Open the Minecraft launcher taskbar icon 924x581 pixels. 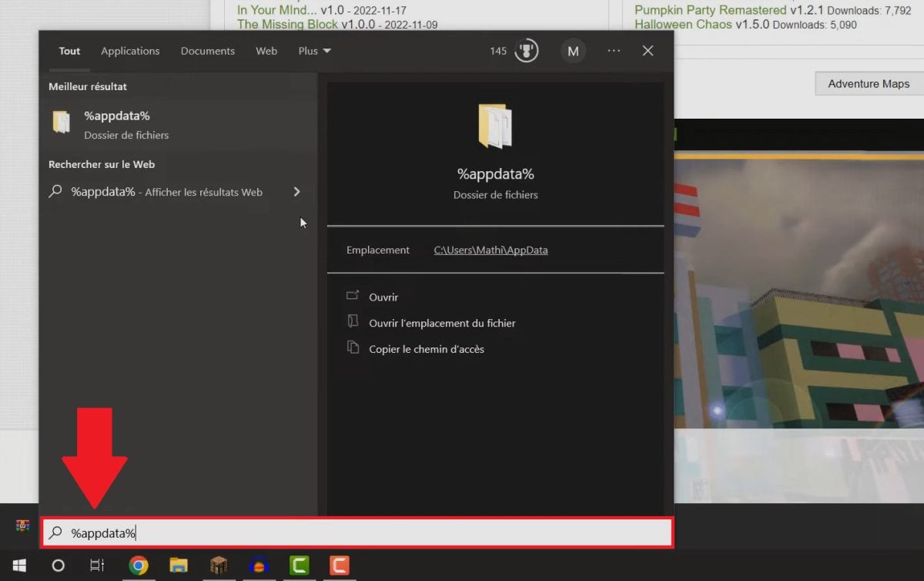coord(219,566)
